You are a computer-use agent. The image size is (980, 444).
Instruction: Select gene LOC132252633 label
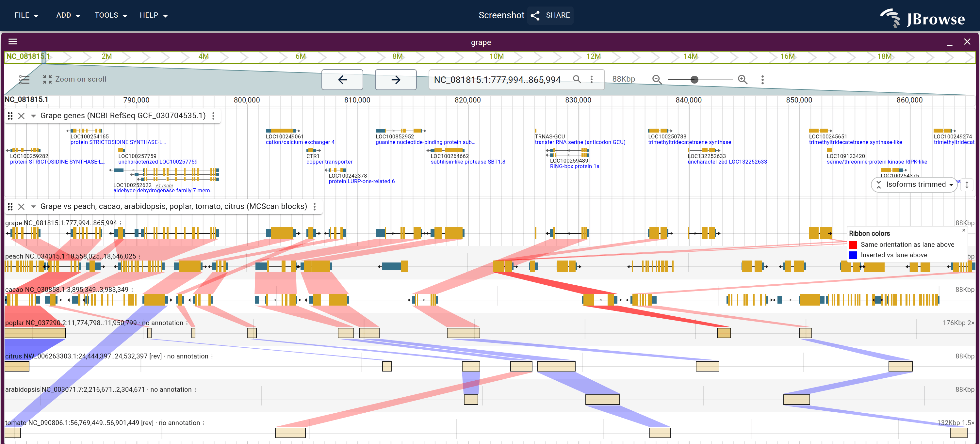(x=707, y=156)
